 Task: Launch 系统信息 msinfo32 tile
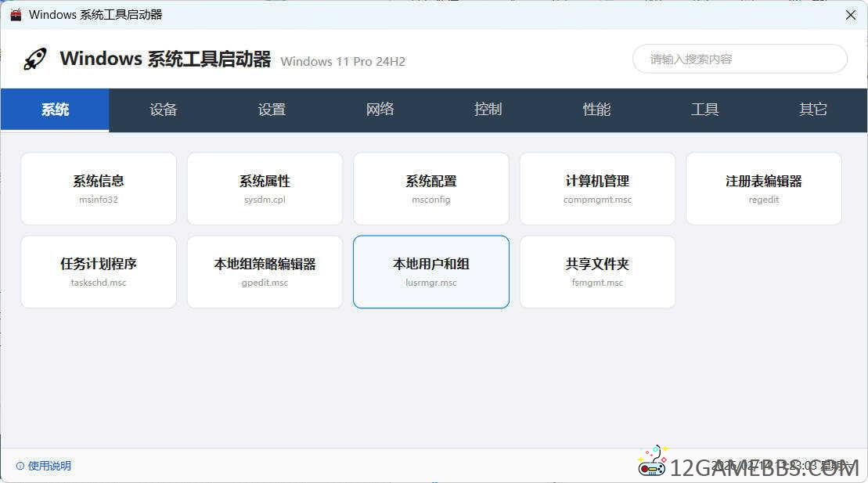click(99, 189)
